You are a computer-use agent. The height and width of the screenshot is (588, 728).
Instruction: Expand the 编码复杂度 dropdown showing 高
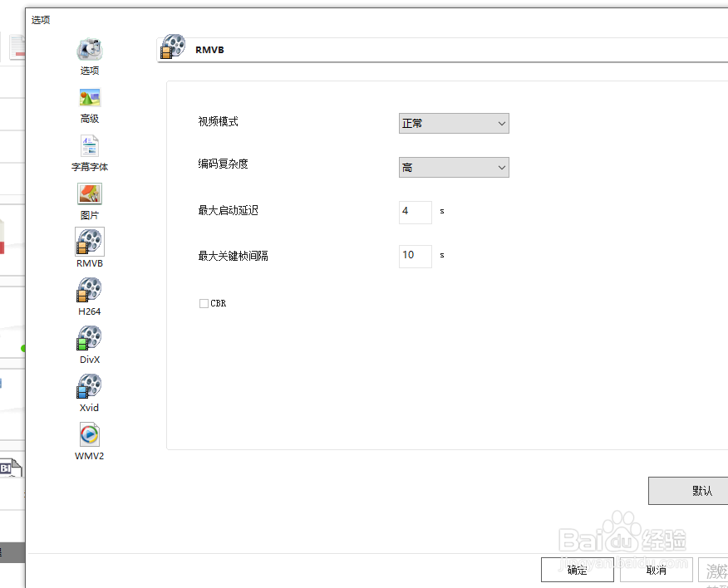pyautogui.click(x=454, y=168)
